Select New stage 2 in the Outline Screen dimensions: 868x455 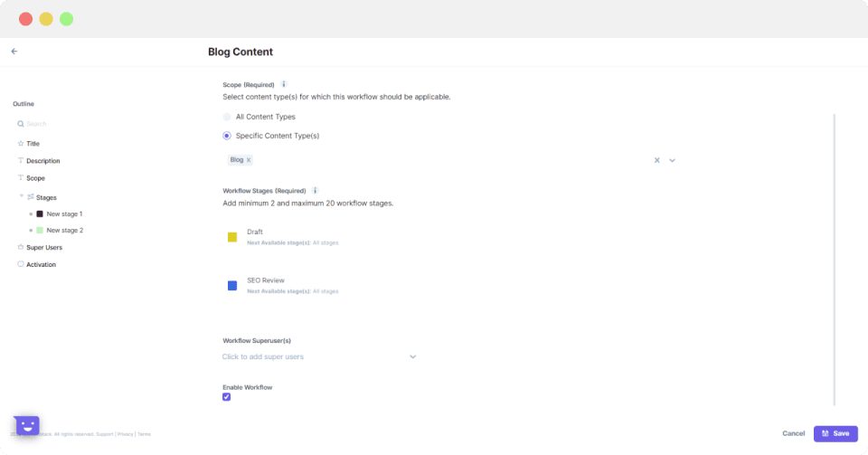[64, 231]
